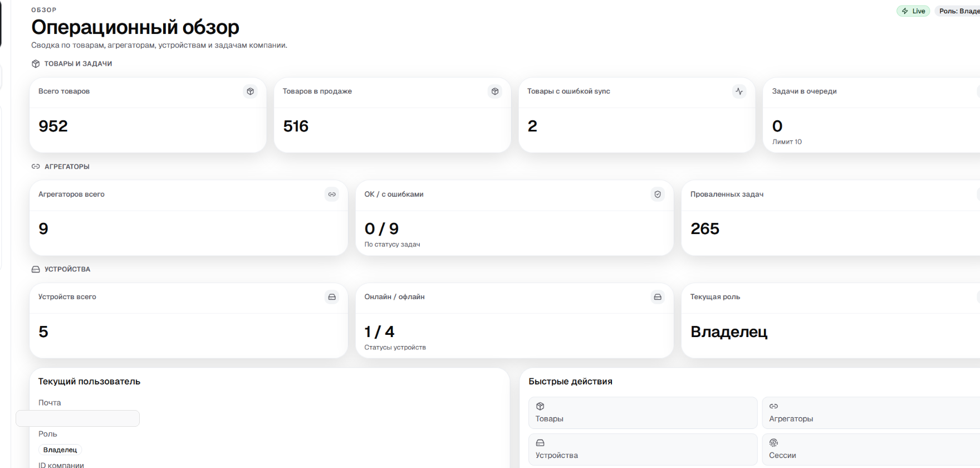Image resolution: width=980 pixels, height=468 pixels.
Task: Click the Роль: Владелец badge at top
Action: (959, 11)
